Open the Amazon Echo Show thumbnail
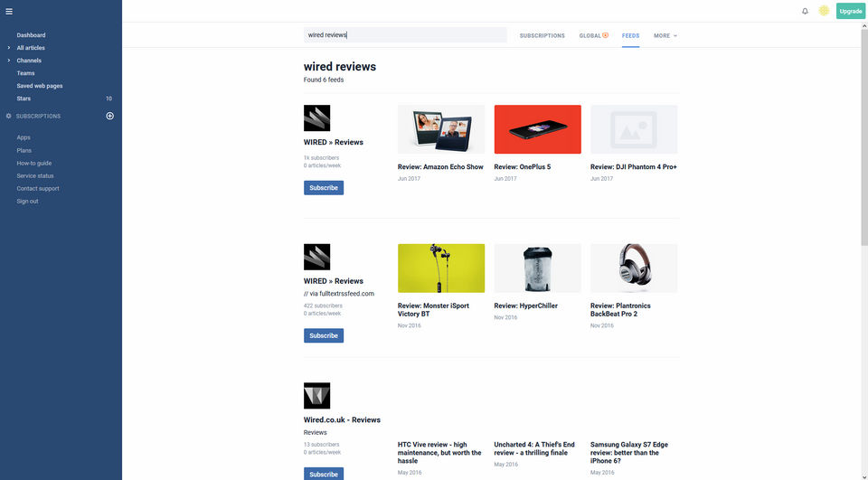This screenshot has width=868, height=480. pos(441,129)
